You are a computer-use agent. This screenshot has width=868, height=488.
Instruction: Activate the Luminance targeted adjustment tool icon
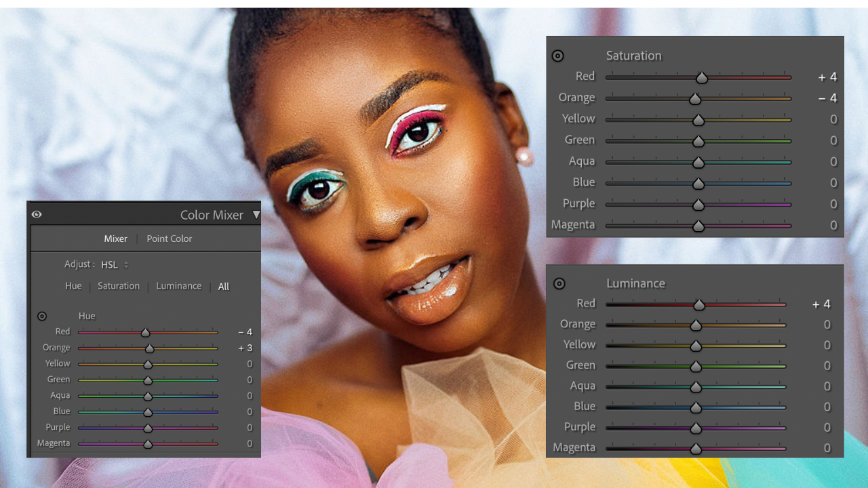(559, 283)
